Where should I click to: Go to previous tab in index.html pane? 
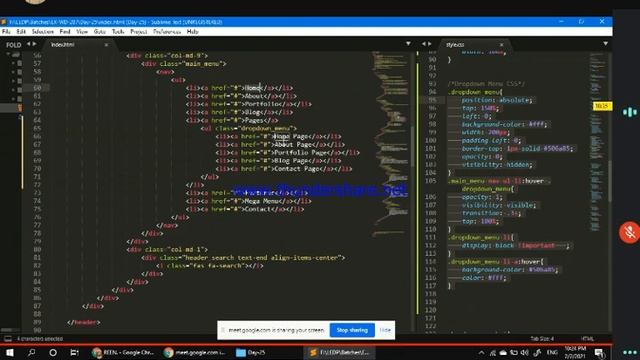(x=29, y=44)
